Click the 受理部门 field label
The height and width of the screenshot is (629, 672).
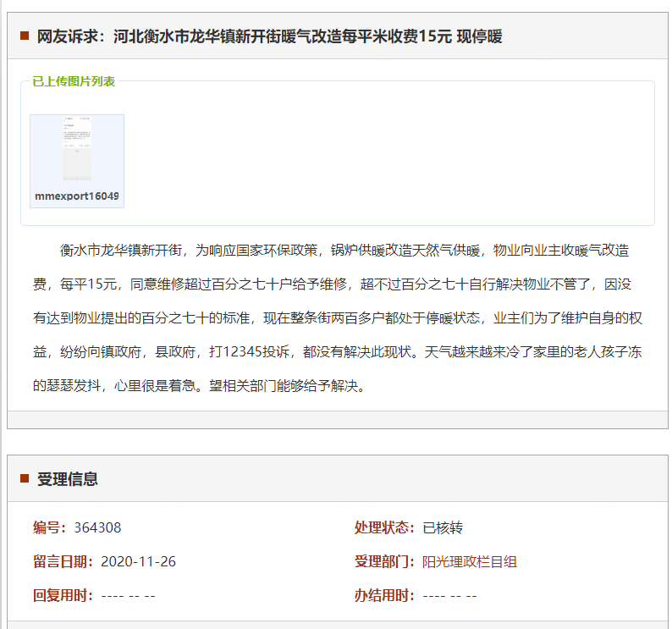tap(384, 561)
